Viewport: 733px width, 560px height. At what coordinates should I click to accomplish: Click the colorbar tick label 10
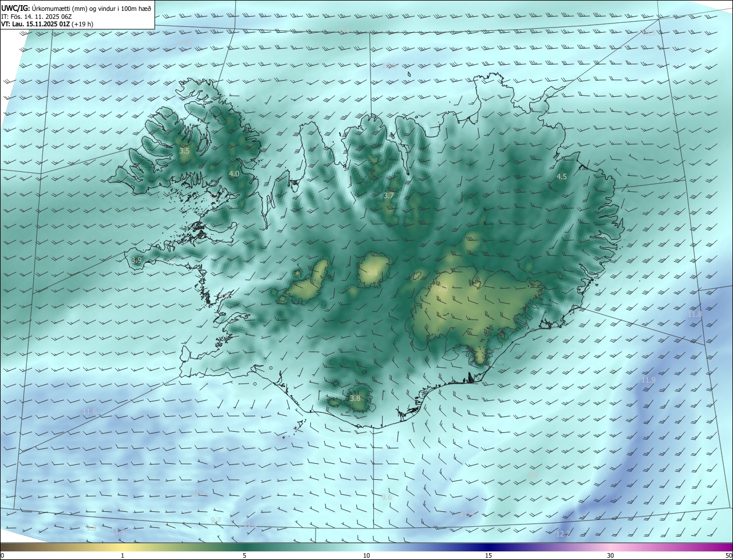366,555
